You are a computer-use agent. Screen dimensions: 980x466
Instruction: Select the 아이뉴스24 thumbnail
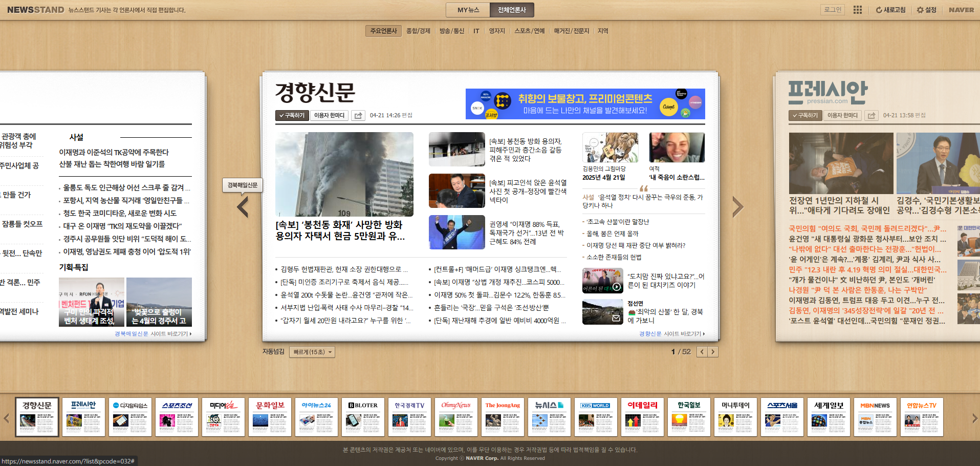point(316,417)
